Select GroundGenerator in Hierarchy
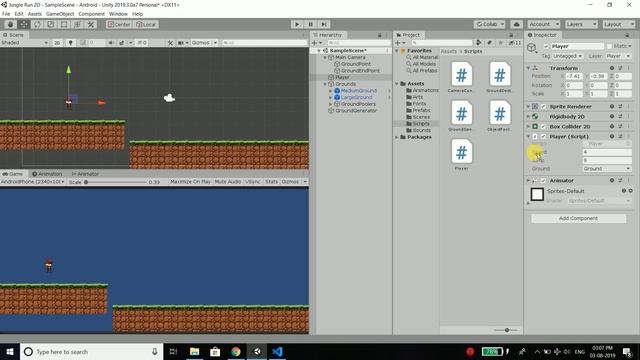The height and width of the screenshot is (360, 640). pos(356,111)
